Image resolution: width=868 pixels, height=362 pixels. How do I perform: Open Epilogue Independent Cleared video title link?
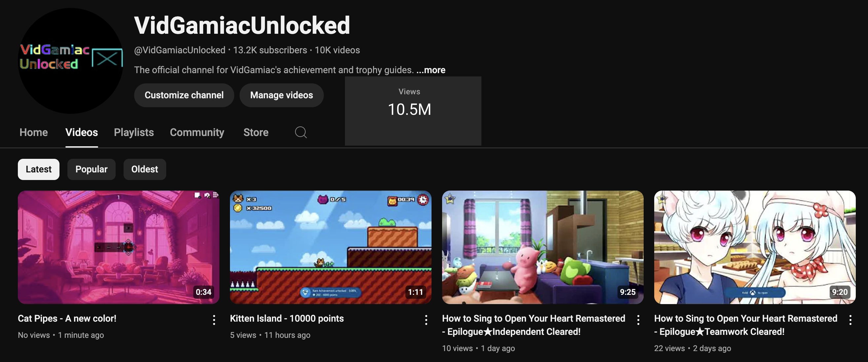pos(534,325)
